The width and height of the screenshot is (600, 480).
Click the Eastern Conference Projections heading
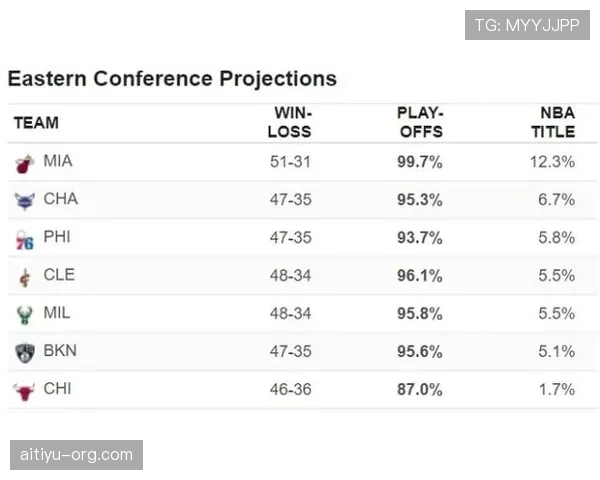tap(172, 79)
